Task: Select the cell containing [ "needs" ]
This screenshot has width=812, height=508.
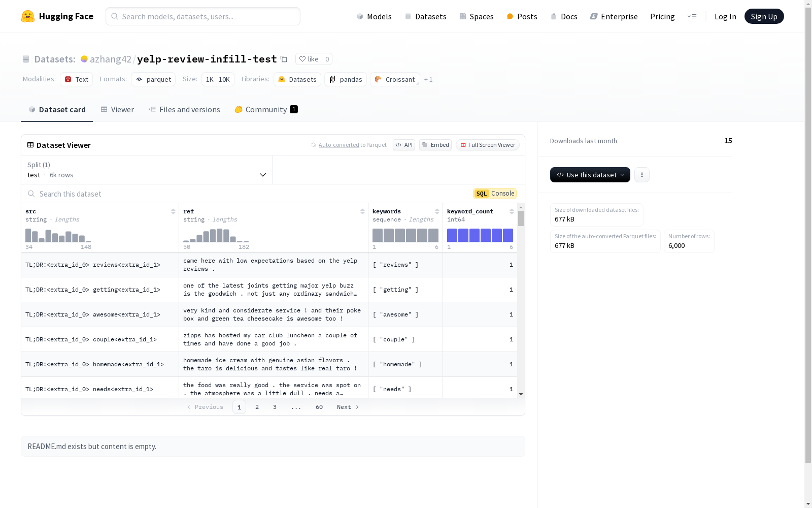Action: (405, 389)
